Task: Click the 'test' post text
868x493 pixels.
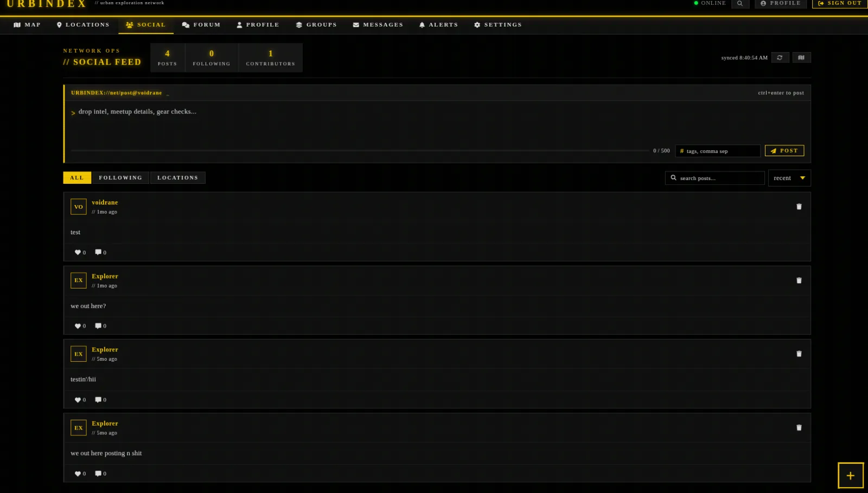Action: point(75,232)
